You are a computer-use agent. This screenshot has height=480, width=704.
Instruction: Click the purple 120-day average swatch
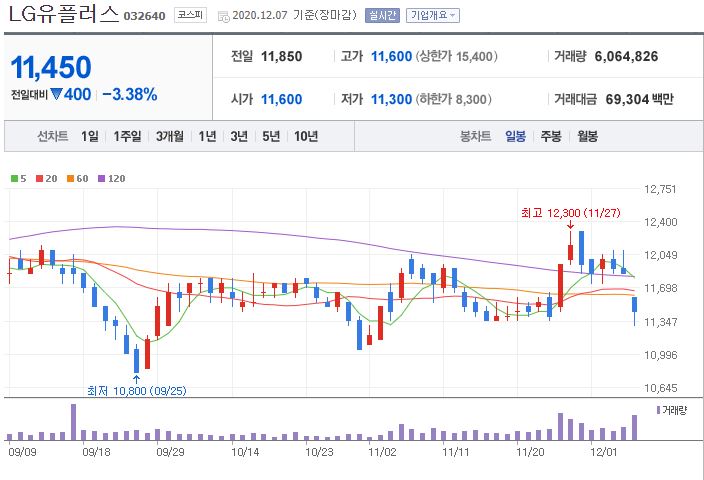(x=101, y=179)
